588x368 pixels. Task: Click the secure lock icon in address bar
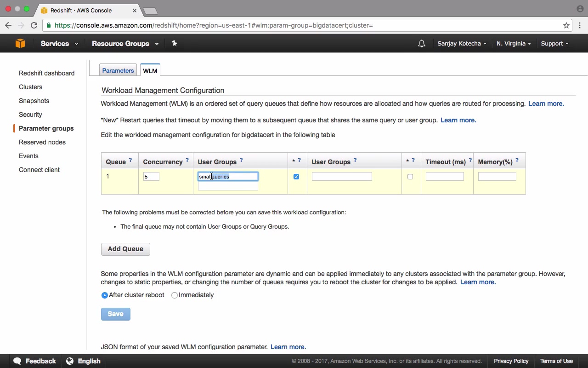coord(49,25)
